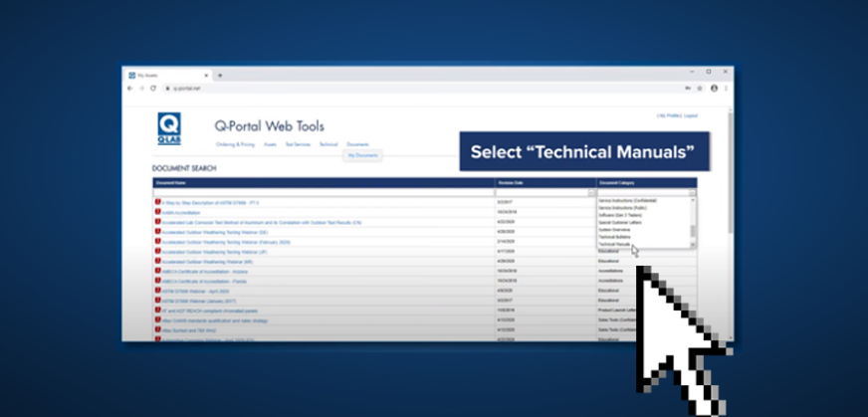Click the category list scrollbar thumb
This screenshot has width=868, height=417.
point(693,232)
